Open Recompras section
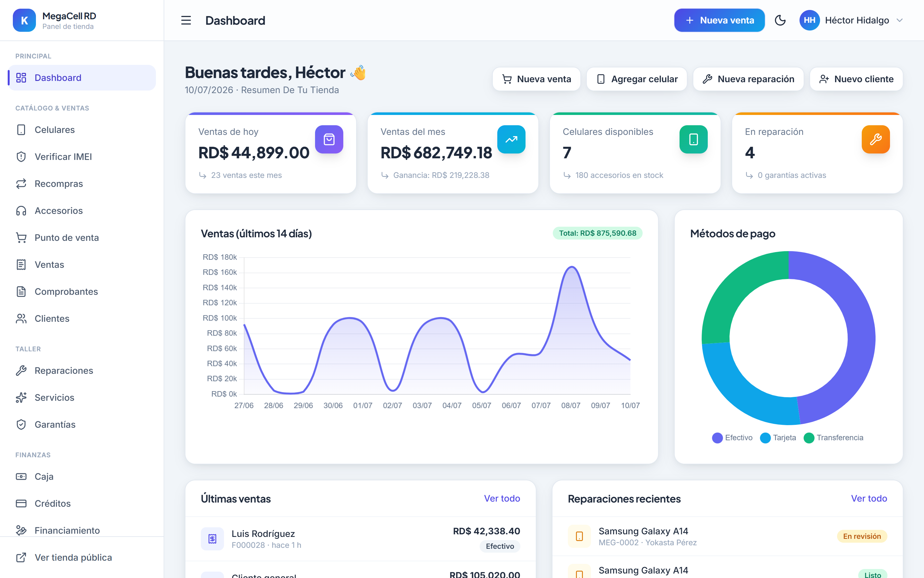This screenshot has width=924, height=578. tap(82, 183)
